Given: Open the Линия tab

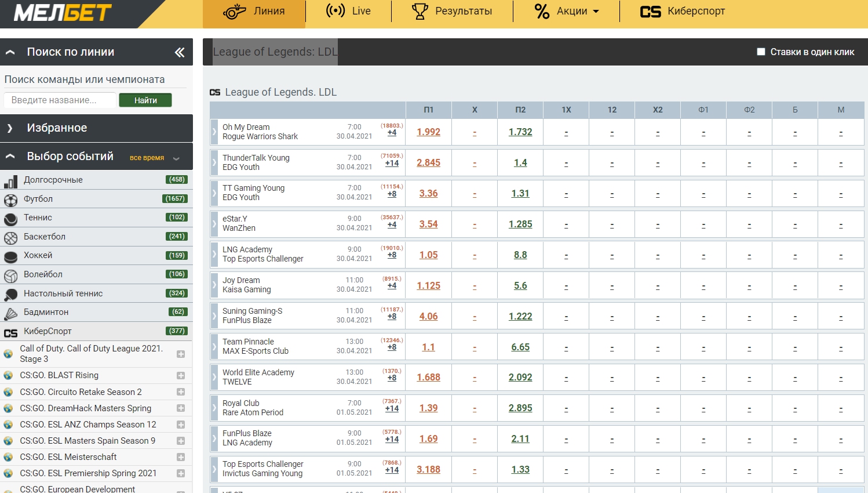Looking at the screenshot, I should 254,12.
